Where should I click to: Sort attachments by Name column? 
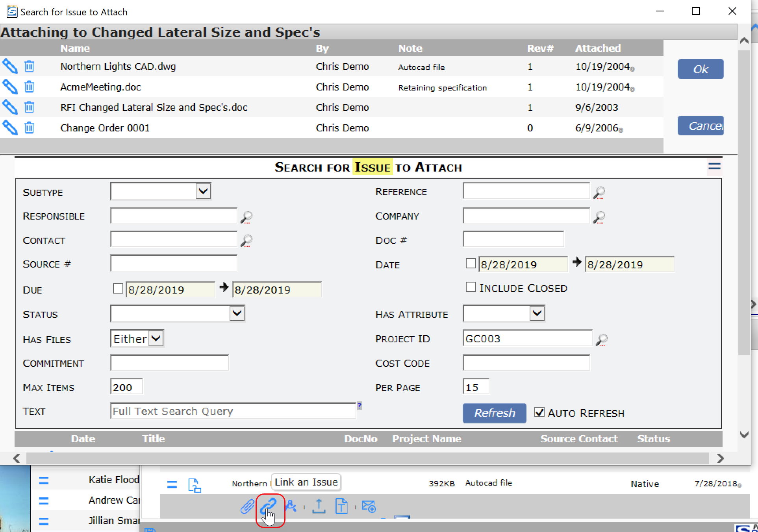75,48
